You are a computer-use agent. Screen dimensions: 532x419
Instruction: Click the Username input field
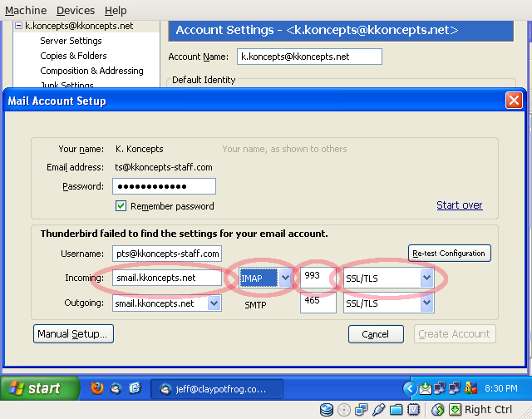pos(167,254)
